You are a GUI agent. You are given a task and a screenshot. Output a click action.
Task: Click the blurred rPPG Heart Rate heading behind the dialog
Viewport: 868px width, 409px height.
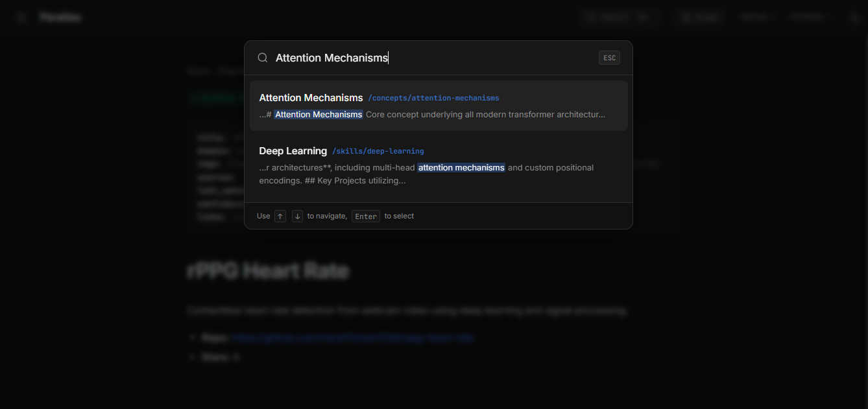(x=268, y=271)
